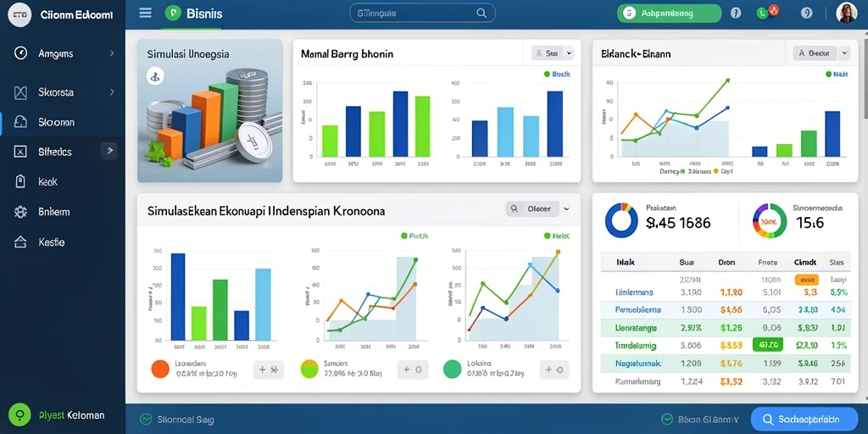Click the green Ashpemloung button
Image resolution: width=868 pixels, height=434 pixels.
(x=670, y=14)
